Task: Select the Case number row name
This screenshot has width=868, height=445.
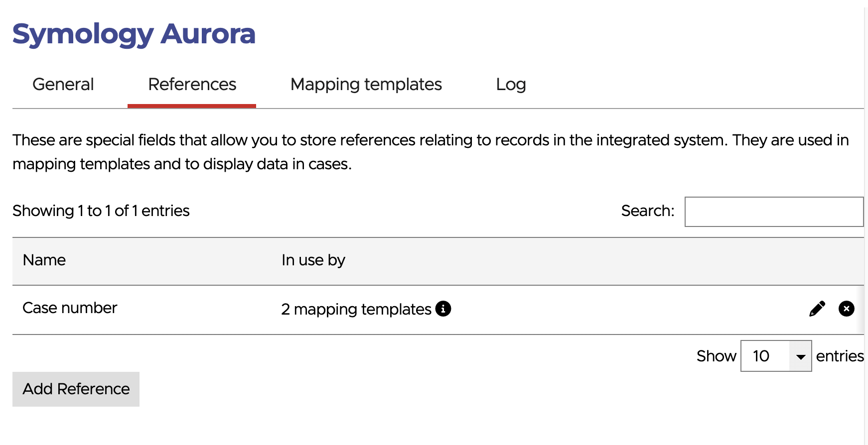Action: (x=70, y=308)
